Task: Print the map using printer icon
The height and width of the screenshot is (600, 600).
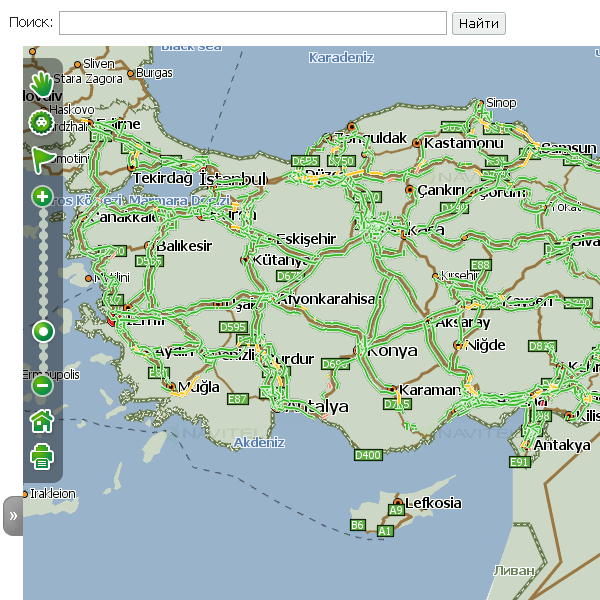Action: (41, 457)
